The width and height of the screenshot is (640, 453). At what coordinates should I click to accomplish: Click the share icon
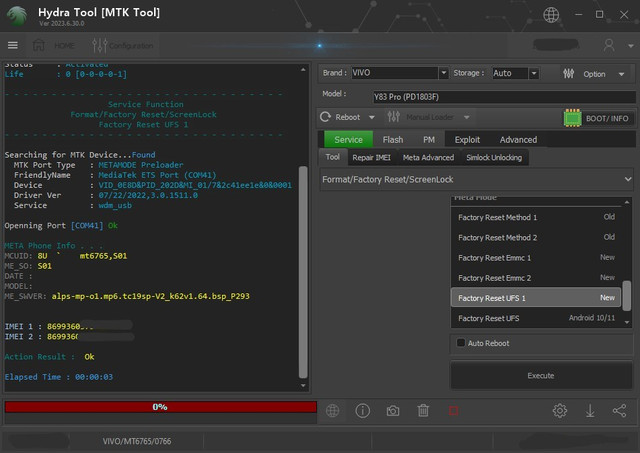(620, 411)
